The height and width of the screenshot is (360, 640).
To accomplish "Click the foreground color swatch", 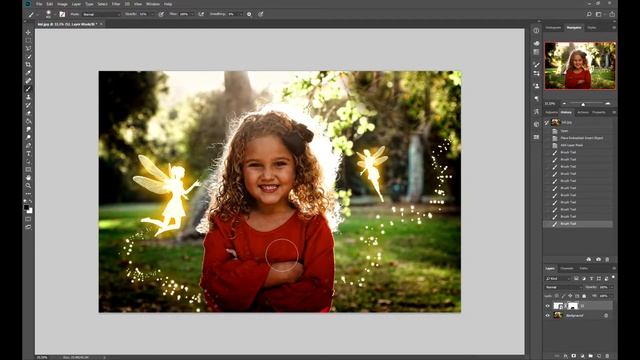I will click(27, 207).
